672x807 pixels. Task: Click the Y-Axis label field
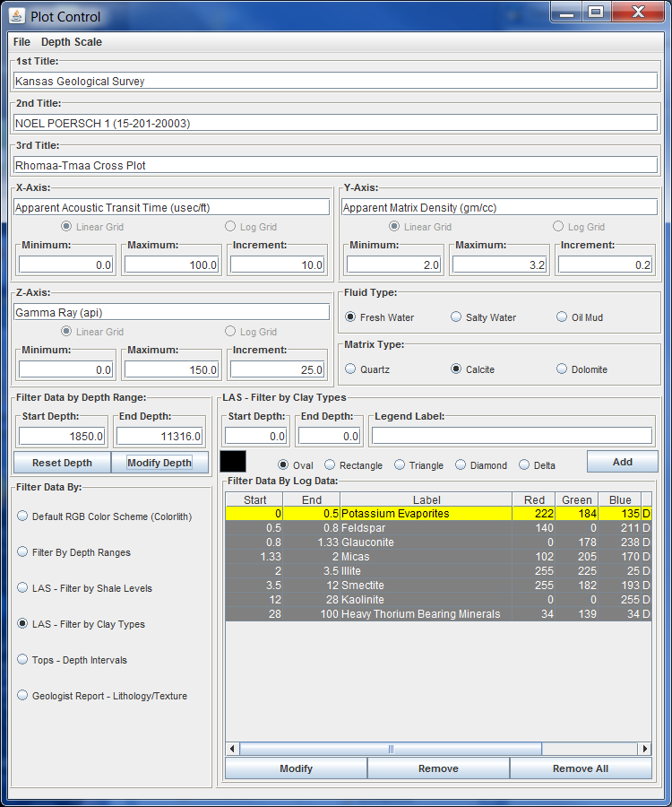(499, 207)
